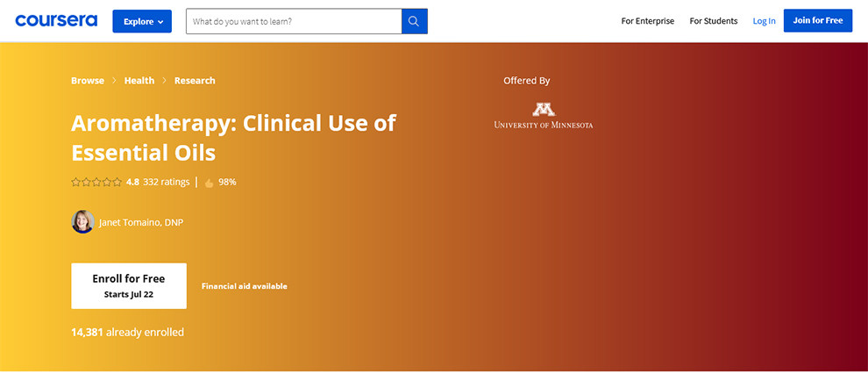This screenshot has height=374, width=868.
Task: Open the For Enterprise menu item
Action: point(648,21)
